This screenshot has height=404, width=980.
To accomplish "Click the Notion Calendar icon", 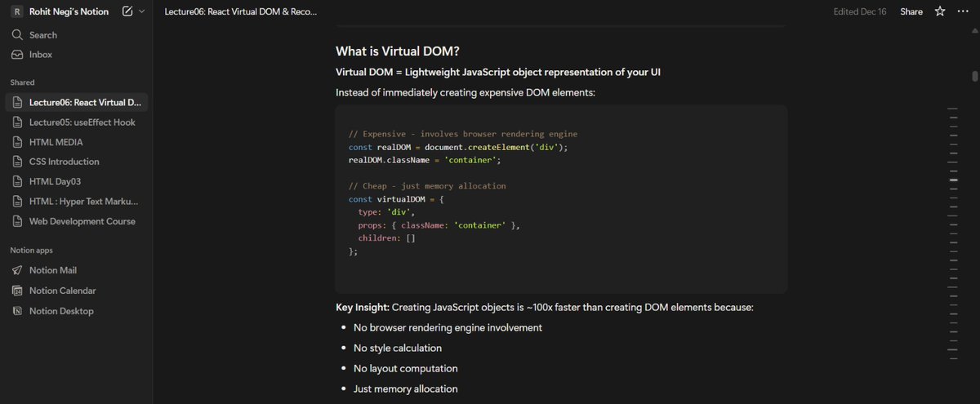I will [x=18, y=291].
